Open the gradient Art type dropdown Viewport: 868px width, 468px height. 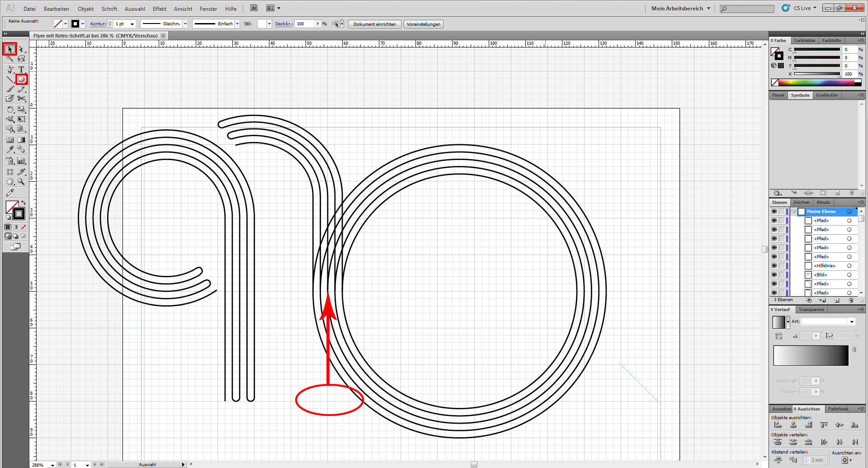coord(852,321)
